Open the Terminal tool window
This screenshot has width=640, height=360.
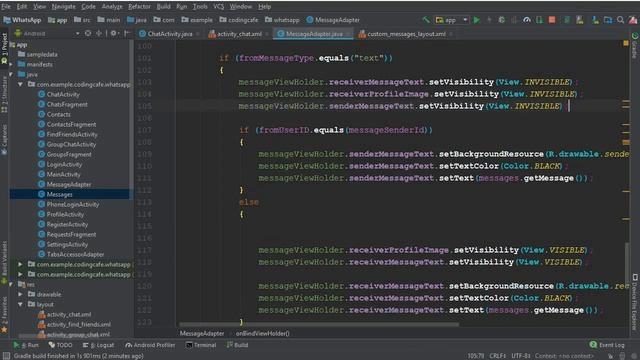click(201, 345)
